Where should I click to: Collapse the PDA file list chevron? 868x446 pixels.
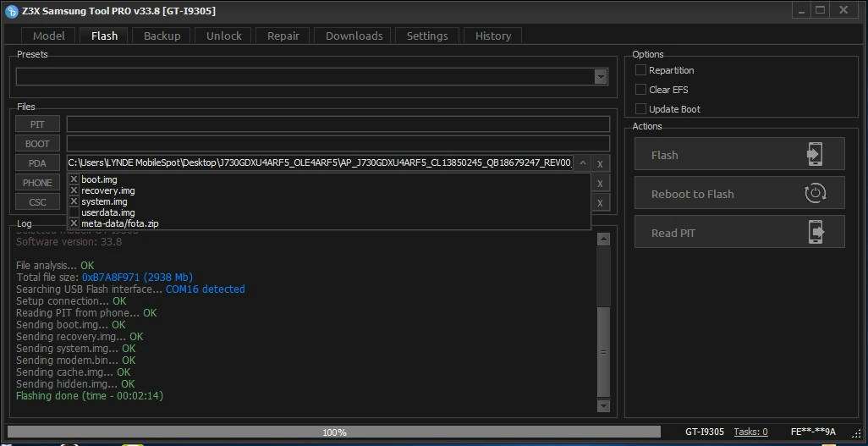[582, 162]
